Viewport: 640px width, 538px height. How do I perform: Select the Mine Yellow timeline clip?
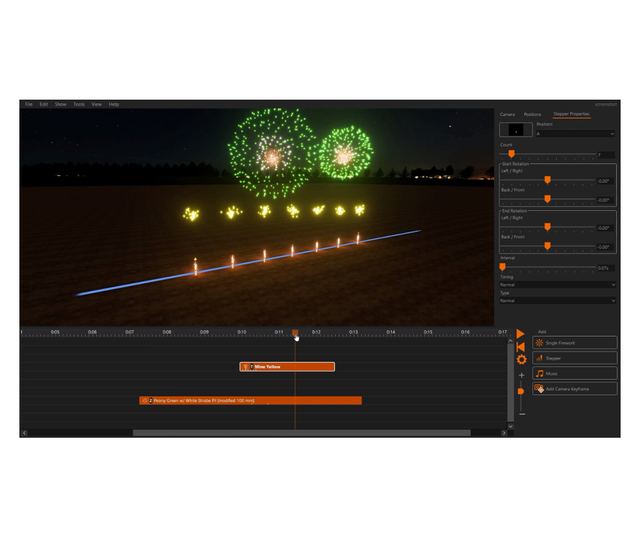pos(287,367)
